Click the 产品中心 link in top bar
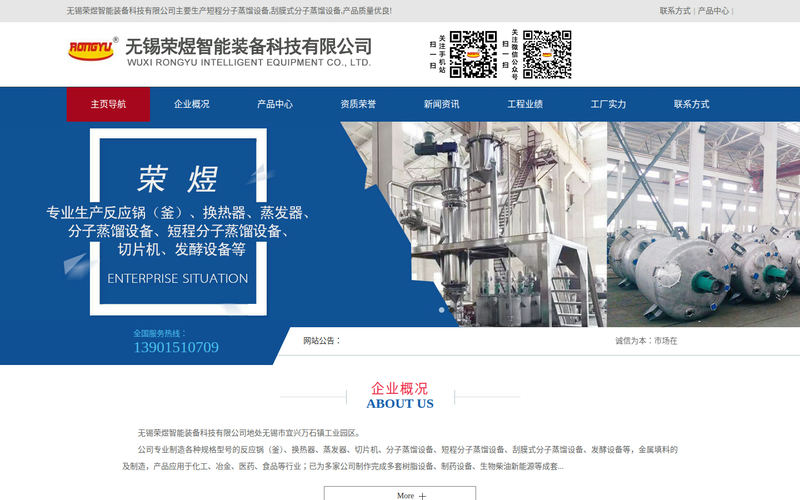This screenshot has height=500, width=800. point(713,11)
